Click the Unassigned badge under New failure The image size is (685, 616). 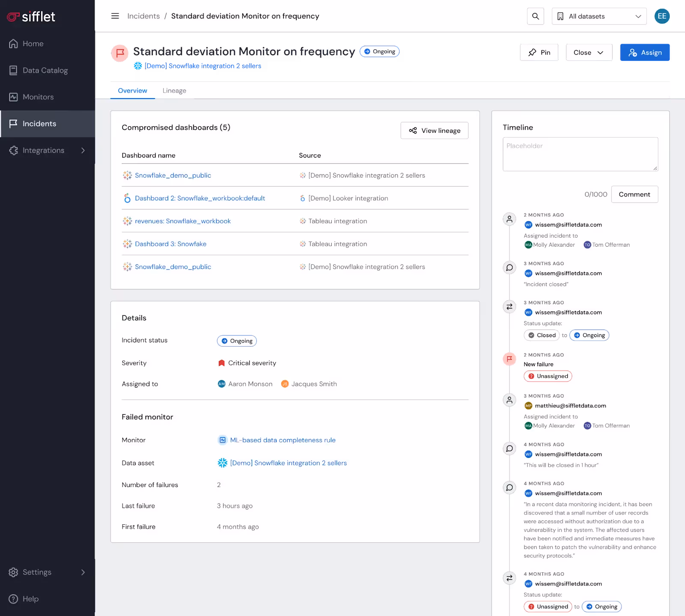548,376
